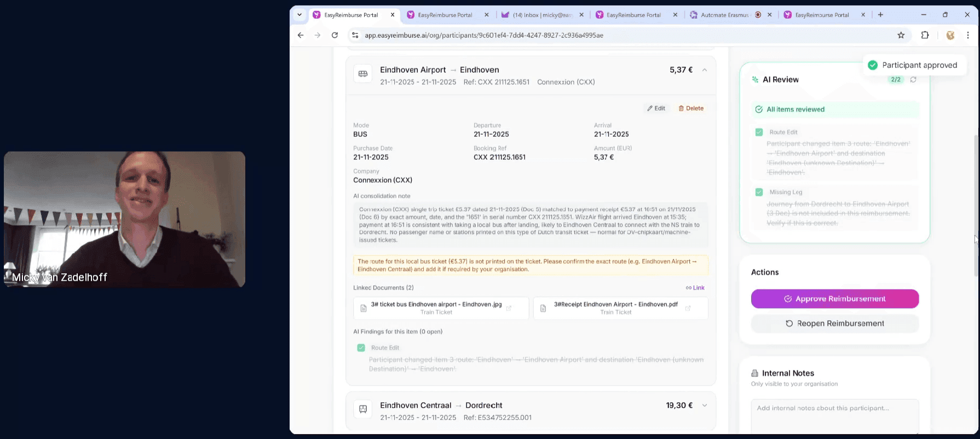The image size is (980, 439).
Task: Open a new browser tab
Action: coord(880,15)
